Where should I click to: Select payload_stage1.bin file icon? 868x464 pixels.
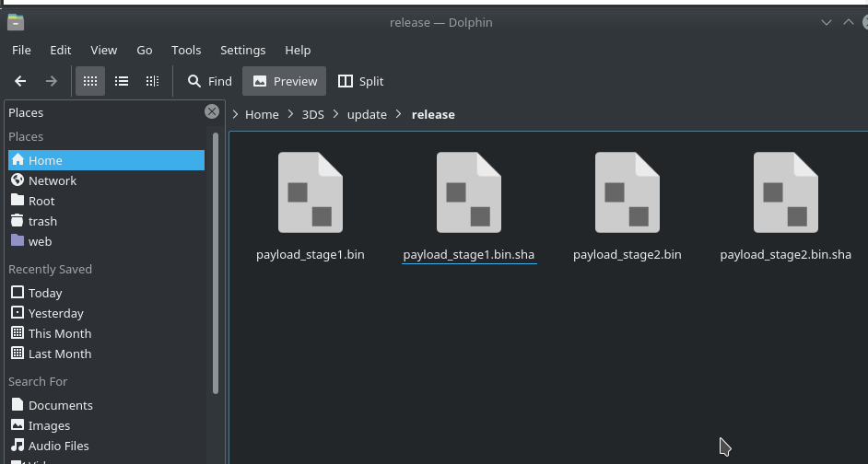(311, 192)
